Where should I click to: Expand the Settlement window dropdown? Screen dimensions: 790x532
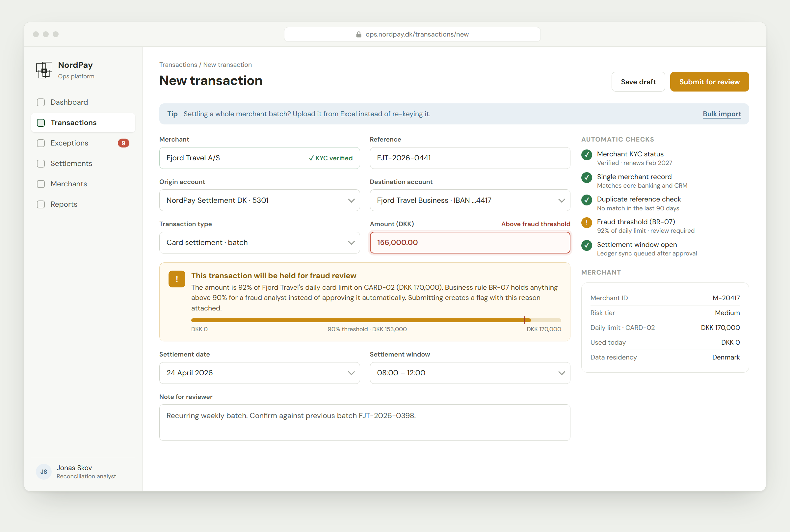[x=470, y=373]
